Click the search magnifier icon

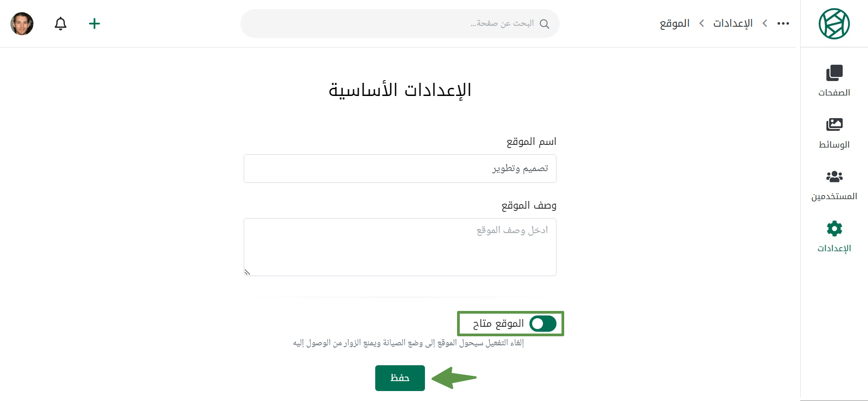coord(544,24)
